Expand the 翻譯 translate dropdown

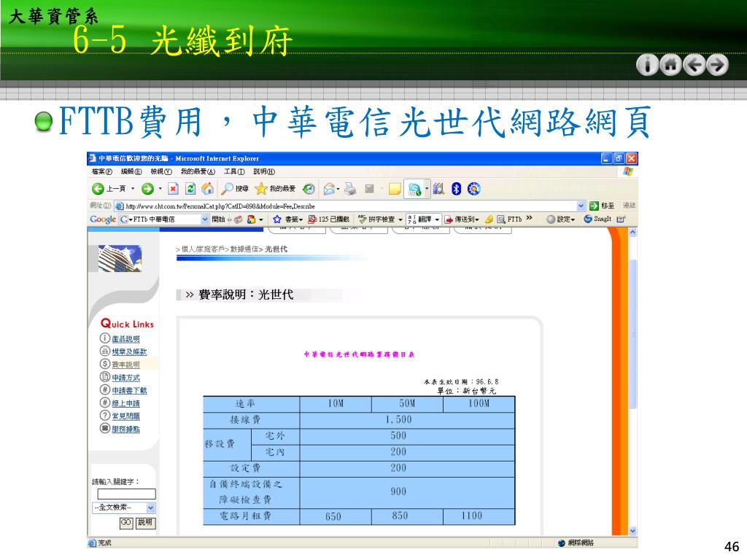pos(438,219)
